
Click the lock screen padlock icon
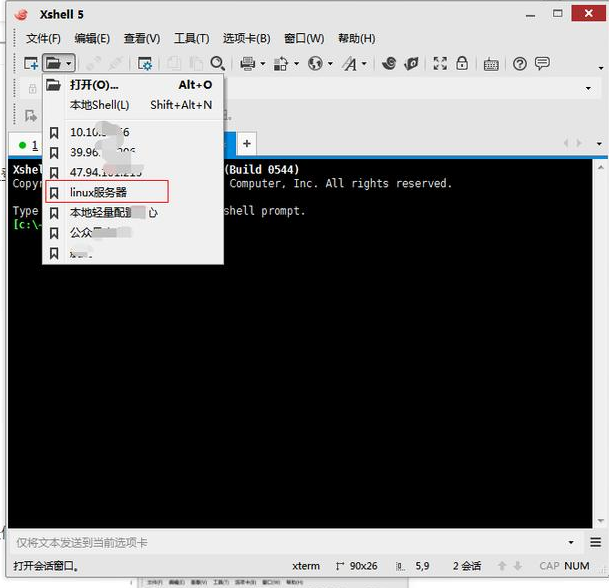tap(462, 64)
